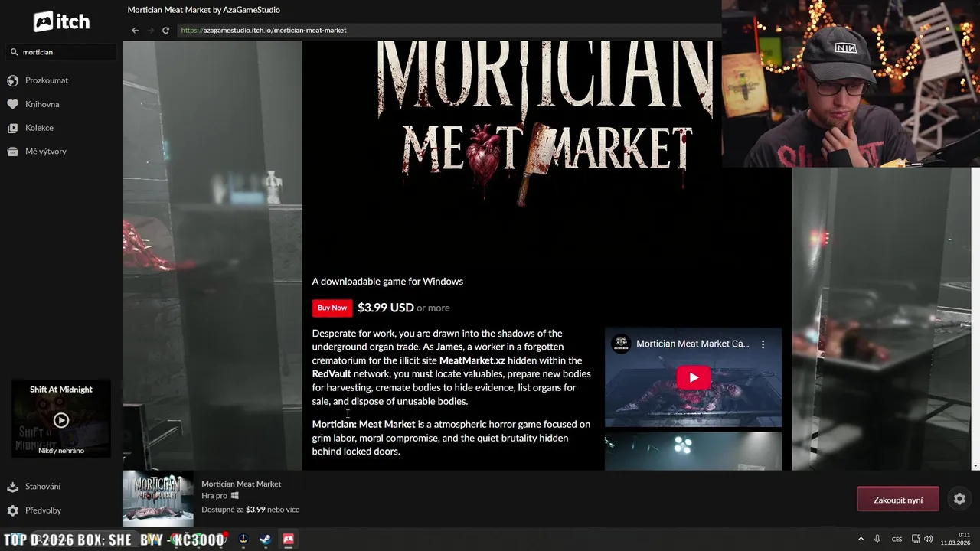Image resolution: width=980 pixels, height=551 pixels.
Task: Click the $3.99 USD price text
Action: click(386, 308)
